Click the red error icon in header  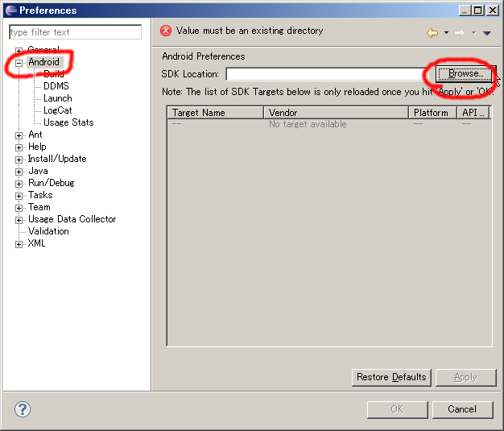point(166,31)
